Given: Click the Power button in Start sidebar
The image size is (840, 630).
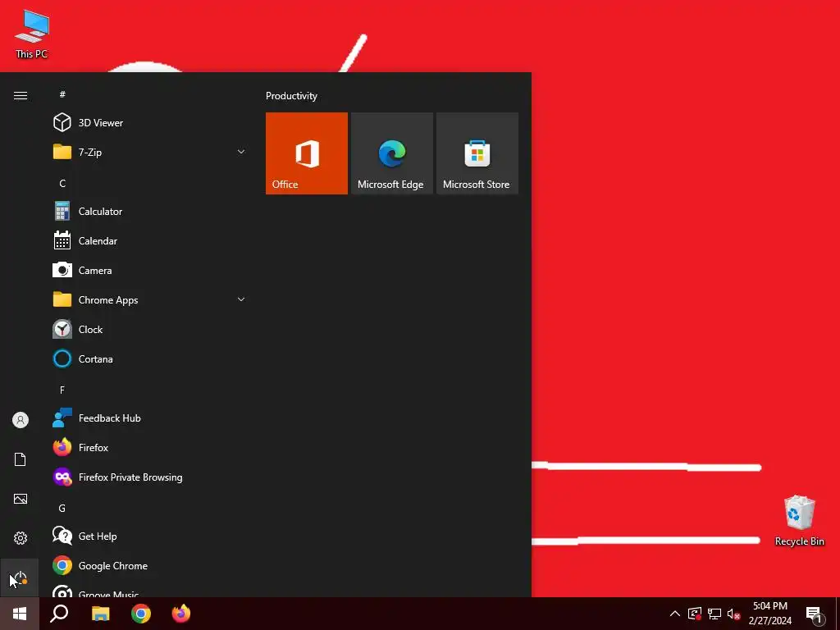Looking at the screenshot, I should (21, 578).
